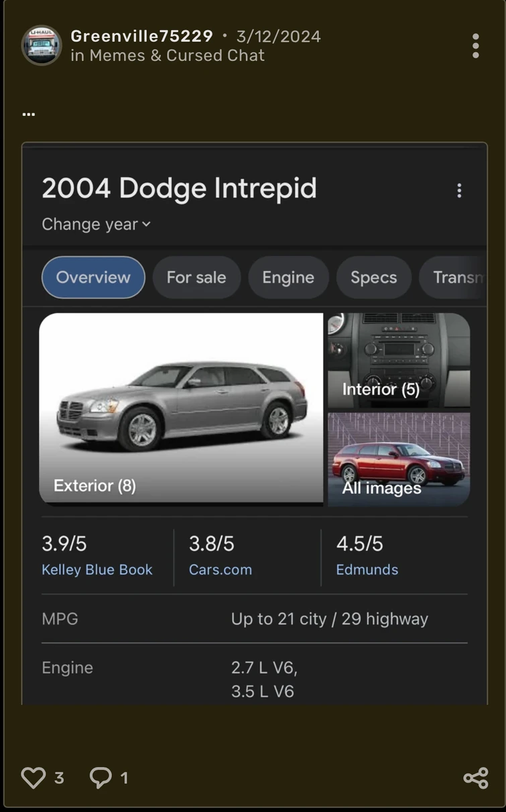506x812 pixels.
Task: Expand the Change year dropdown
Action: click(96, 225)
